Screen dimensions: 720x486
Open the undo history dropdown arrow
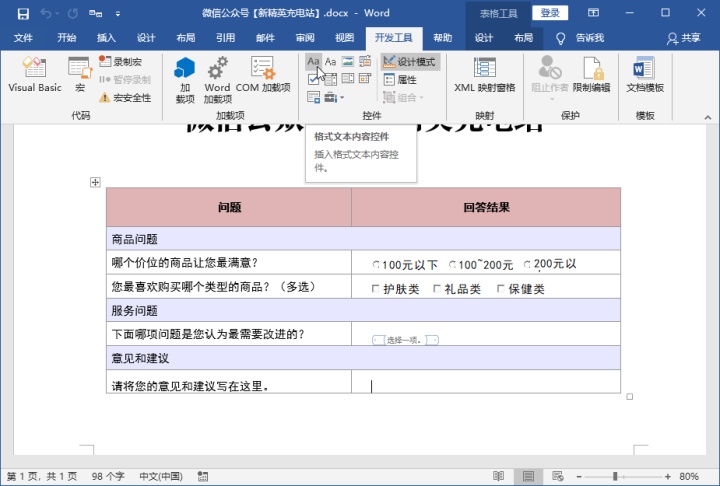pyautogui.click(x=57, y=14)
